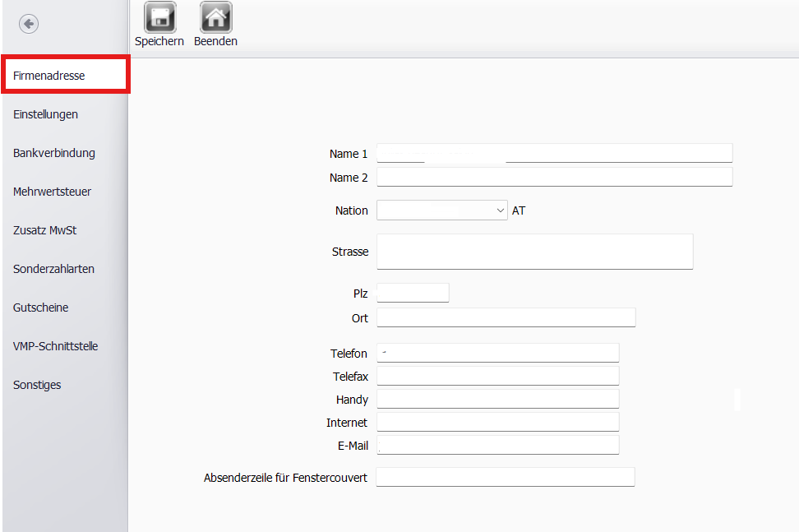Open the Einstellungen section
Viewport: 799px width, 532px height.
(x=46, y=114)
